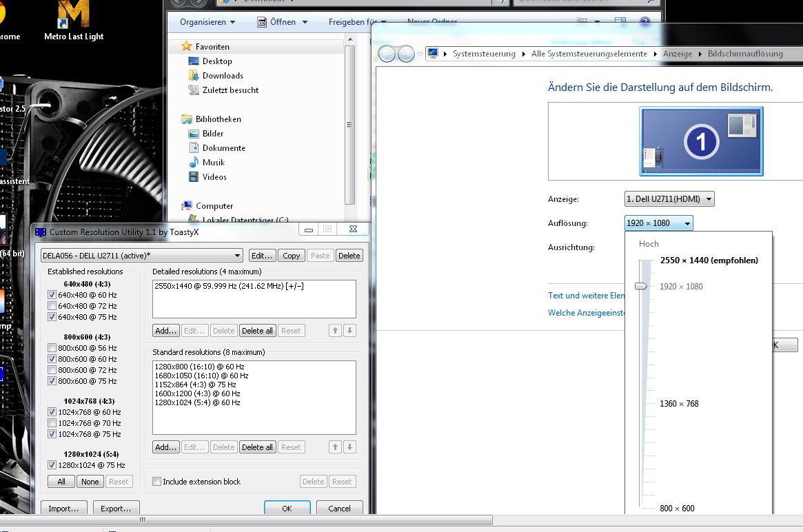The image size is (803, 532).
Task: Click Cancel in Custom Resolution Utility
Action: click(340, 508)
